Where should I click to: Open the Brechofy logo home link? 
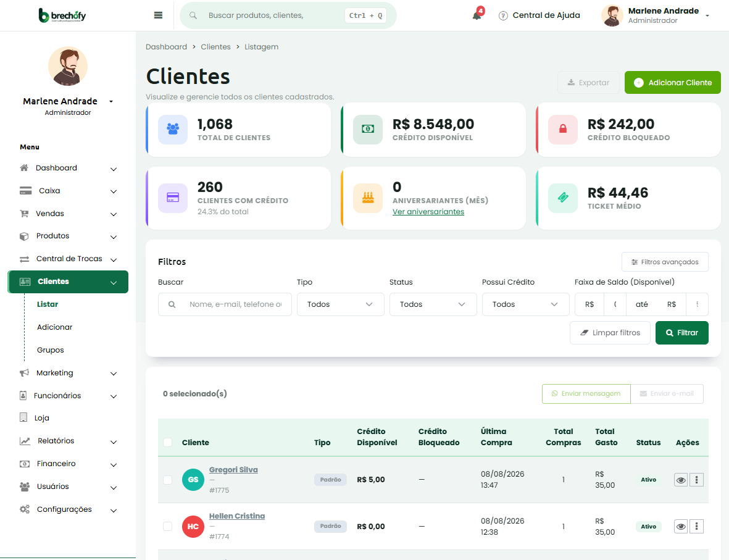point(62,15)
